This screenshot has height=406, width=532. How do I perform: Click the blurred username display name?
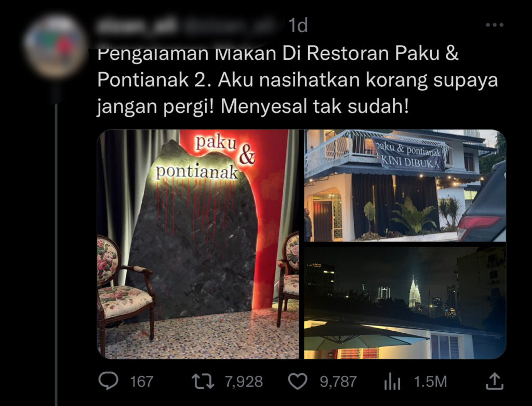(137, 25)
